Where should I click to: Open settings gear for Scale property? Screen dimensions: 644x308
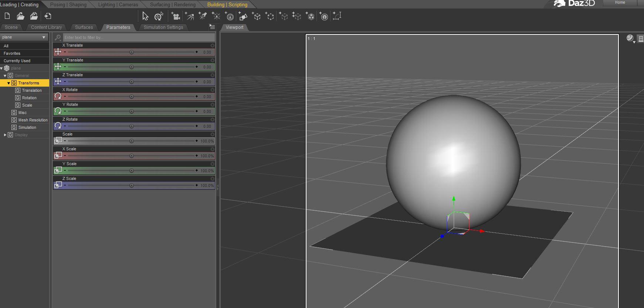click(212, 134)
